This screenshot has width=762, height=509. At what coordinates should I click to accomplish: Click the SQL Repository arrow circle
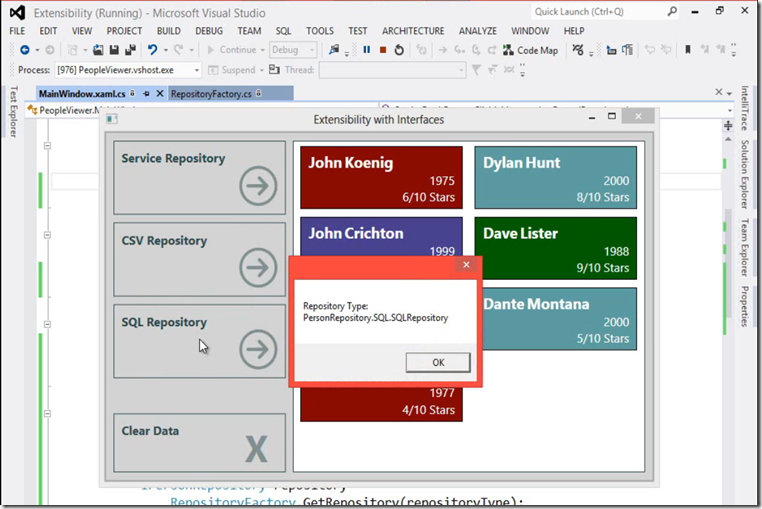[258, 349]
